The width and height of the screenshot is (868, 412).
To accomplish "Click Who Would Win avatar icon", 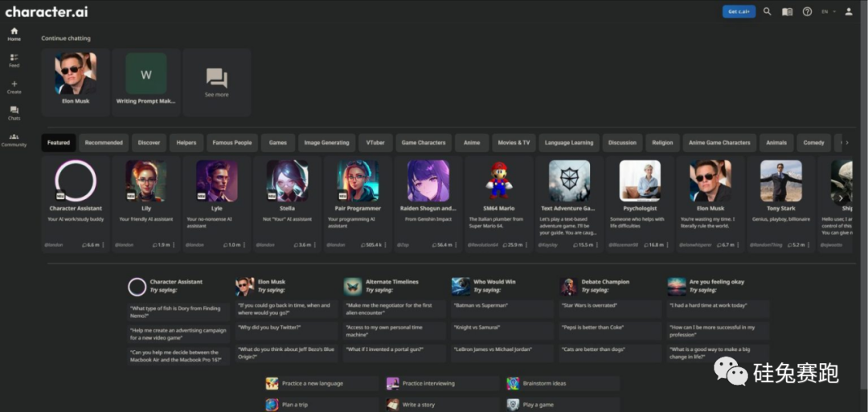I will (x=461, y=287).
